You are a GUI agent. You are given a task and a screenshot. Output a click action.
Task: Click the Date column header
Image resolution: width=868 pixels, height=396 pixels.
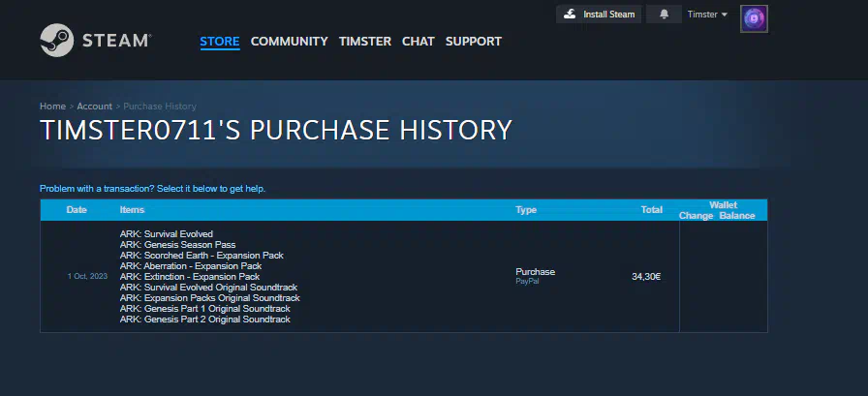(77, 209)
